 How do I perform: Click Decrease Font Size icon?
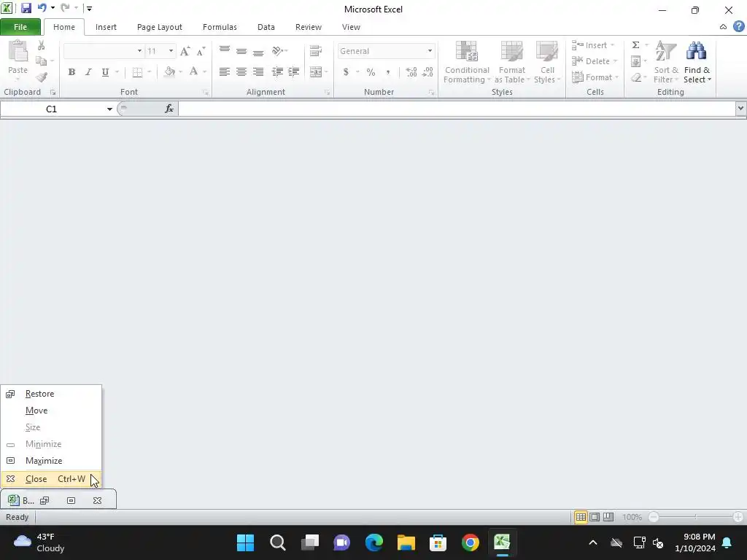[x=201, y=51]
